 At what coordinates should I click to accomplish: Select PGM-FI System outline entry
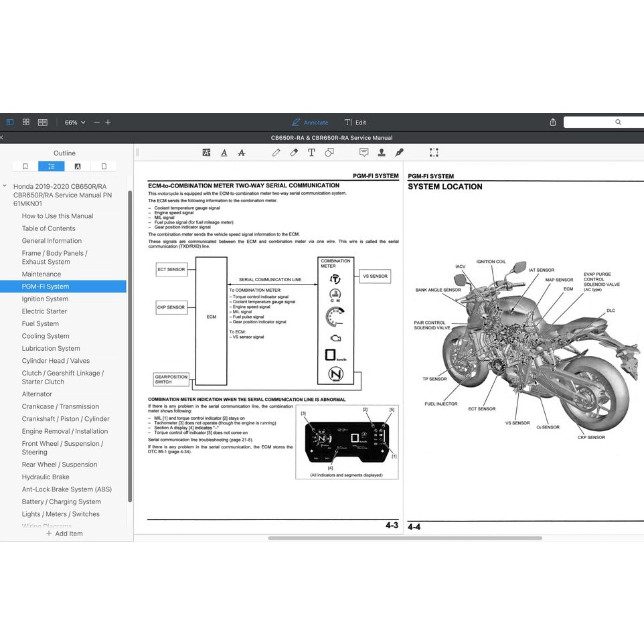63,287
